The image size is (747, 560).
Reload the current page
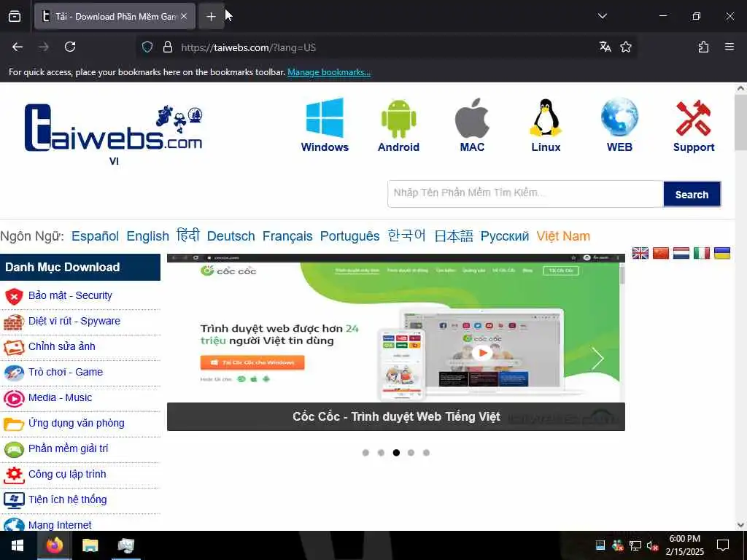click(x=70, y=47)
